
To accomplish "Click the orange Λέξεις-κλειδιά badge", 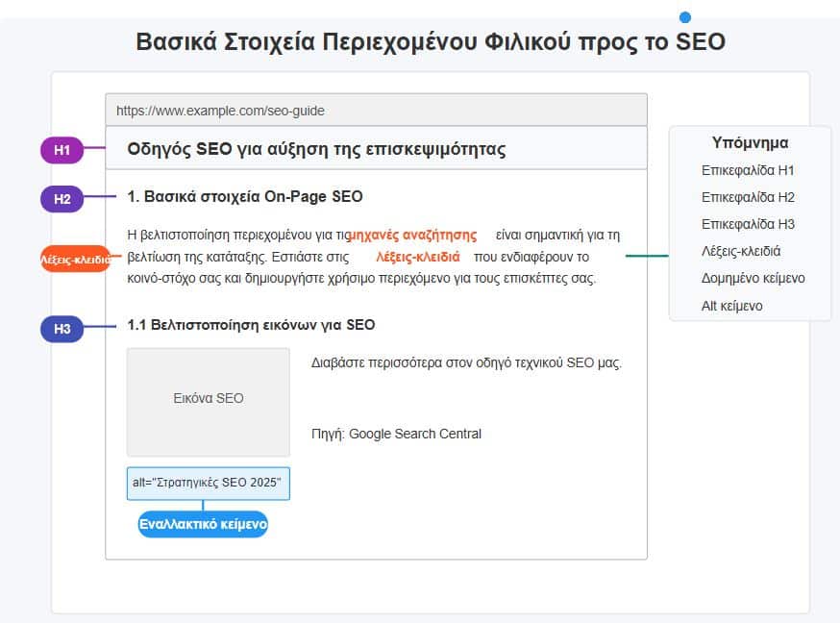I will (75, 259).
